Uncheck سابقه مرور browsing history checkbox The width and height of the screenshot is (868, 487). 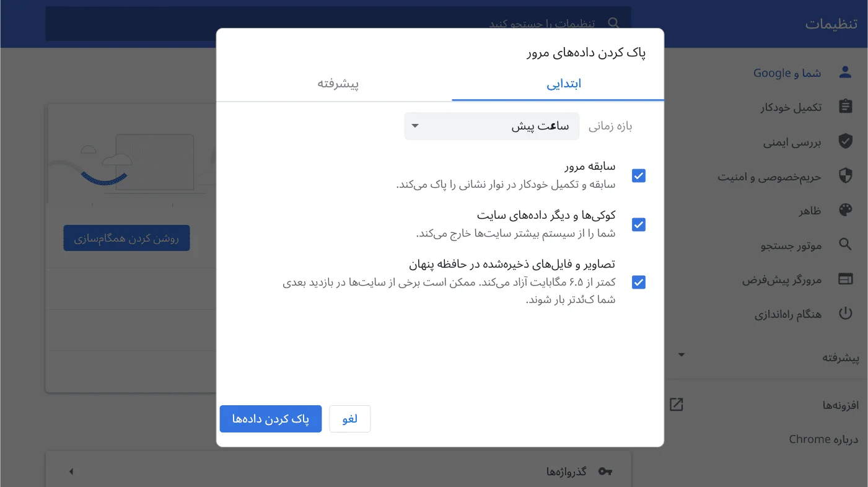638,175
